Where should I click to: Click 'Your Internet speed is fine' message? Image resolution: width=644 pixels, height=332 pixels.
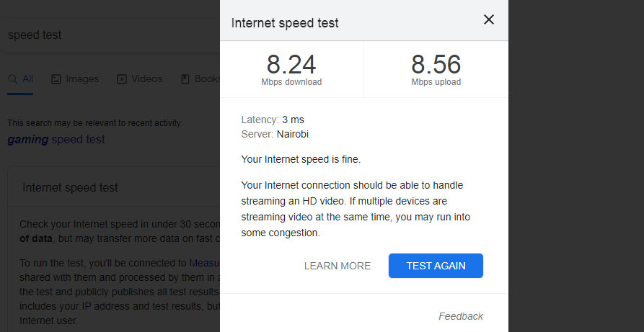pyautogui.click(x=301, y=158)
